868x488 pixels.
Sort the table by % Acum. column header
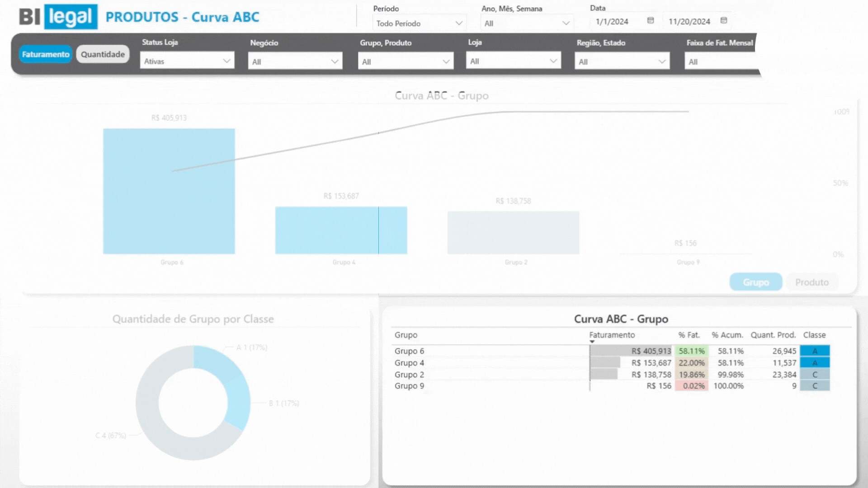727,335
